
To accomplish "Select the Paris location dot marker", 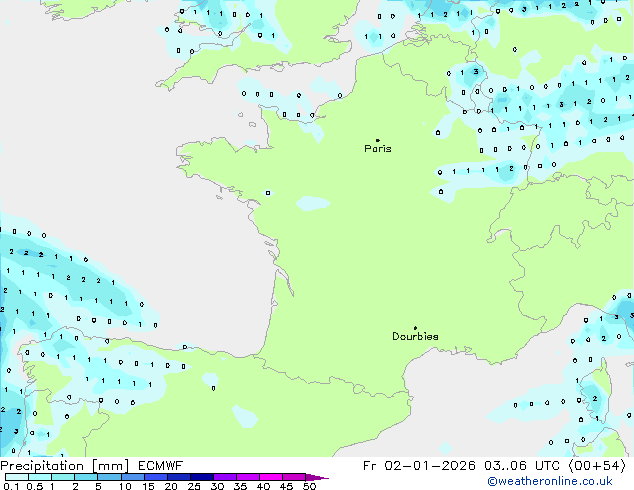I will click(x=378, y=140).
